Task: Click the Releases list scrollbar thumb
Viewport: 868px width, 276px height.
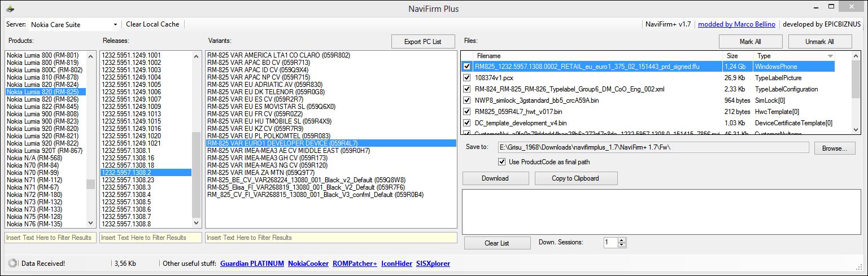Action: pos(197,175)
